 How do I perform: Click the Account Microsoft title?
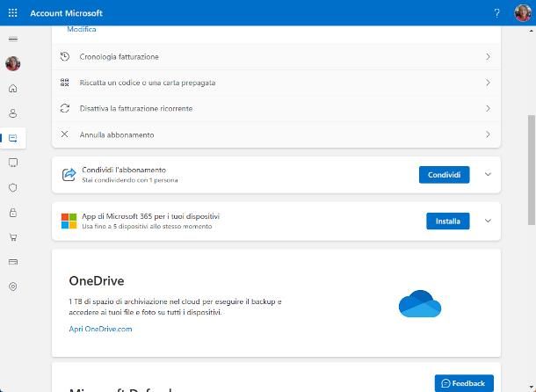(x=66, y=13)
